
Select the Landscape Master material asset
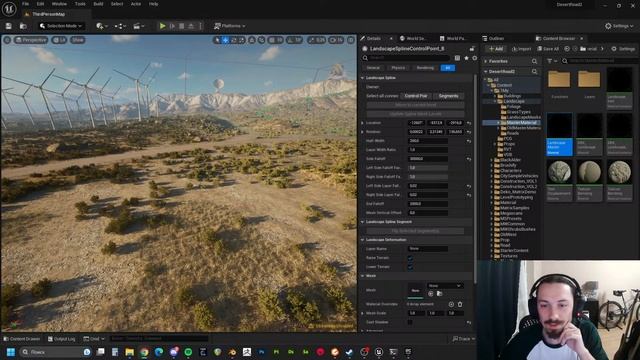[559, 134]
